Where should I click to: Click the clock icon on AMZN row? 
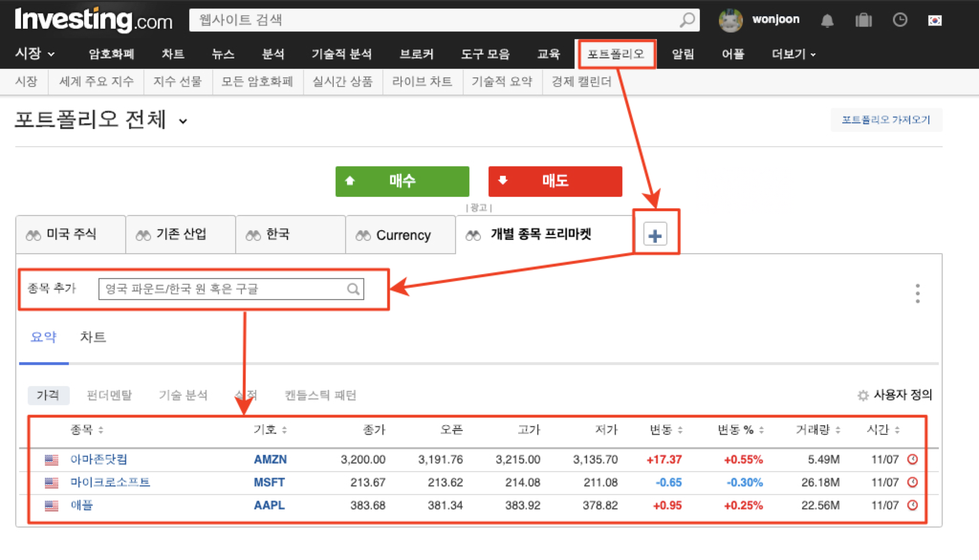click(913, 459)
